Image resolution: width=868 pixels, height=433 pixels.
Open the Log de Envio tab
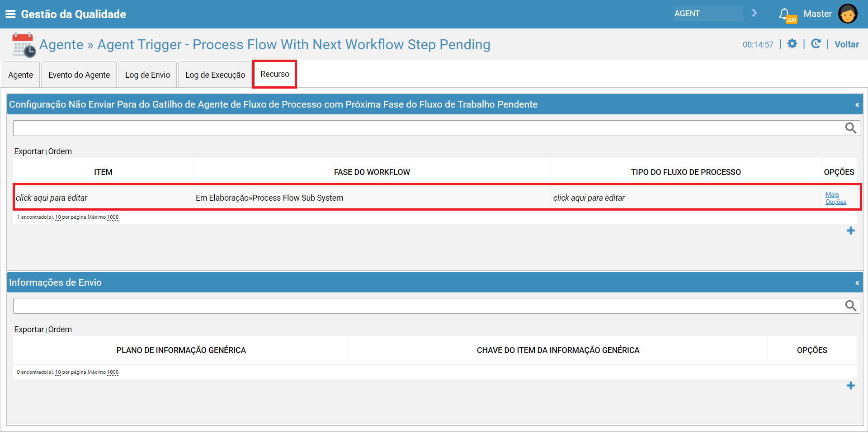[147, 75]
